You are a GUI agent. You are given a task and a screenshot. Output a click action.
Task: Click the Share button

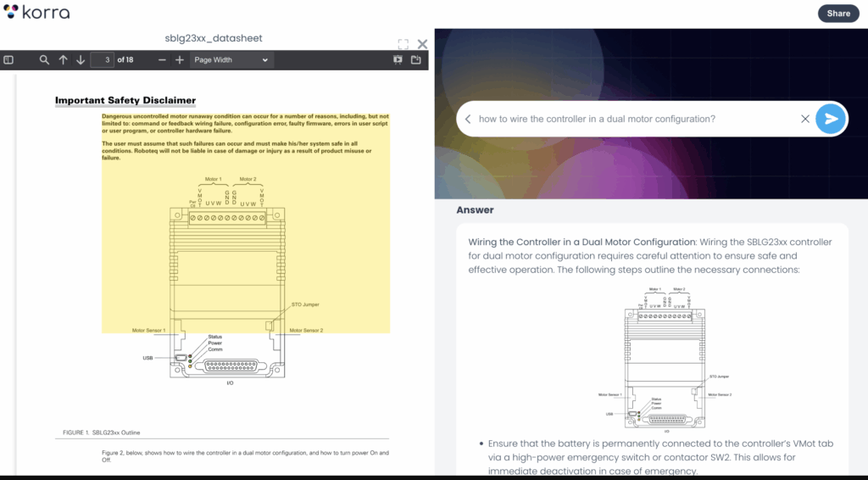click(837, 13)
